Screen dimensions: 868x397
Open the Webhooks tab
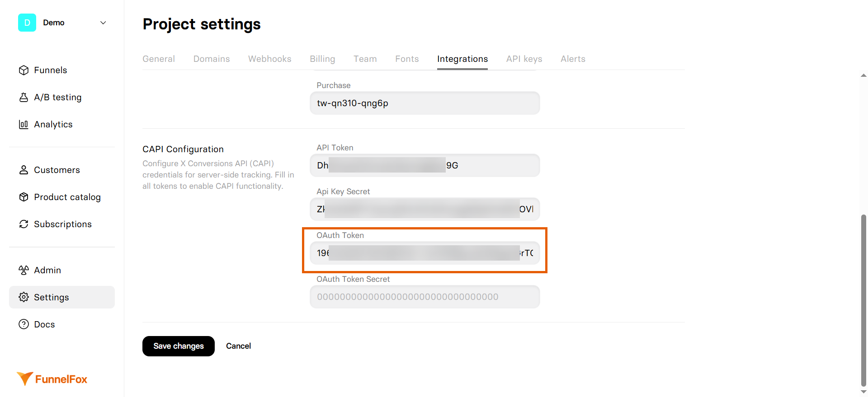pyautogui.click(x=269, y=59)
